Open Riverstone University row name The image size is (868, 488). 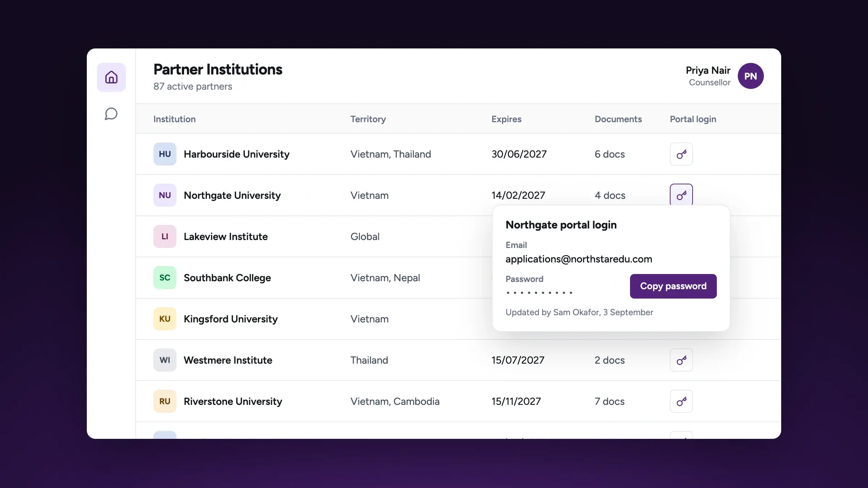pos(233,402)
